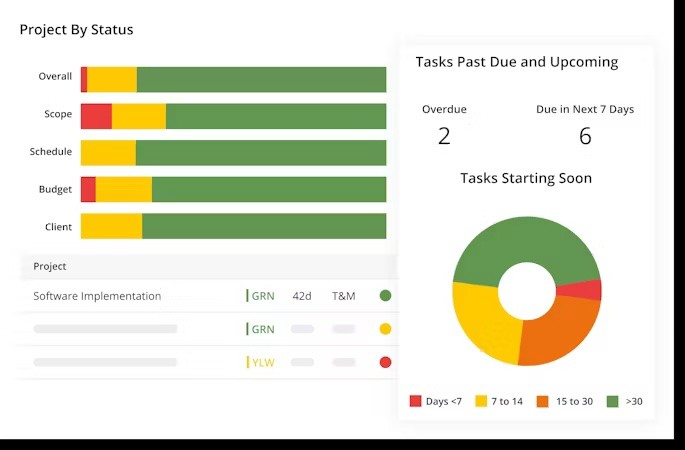Click red segment of the Budget bar
Viewport: 685px width, 450px height.
click(88, 189)
